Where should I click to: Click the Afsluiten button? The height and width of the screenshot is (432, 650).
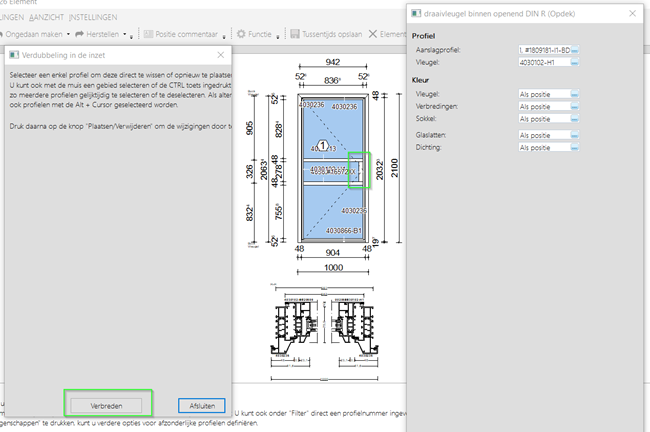(x=202, y=406)
